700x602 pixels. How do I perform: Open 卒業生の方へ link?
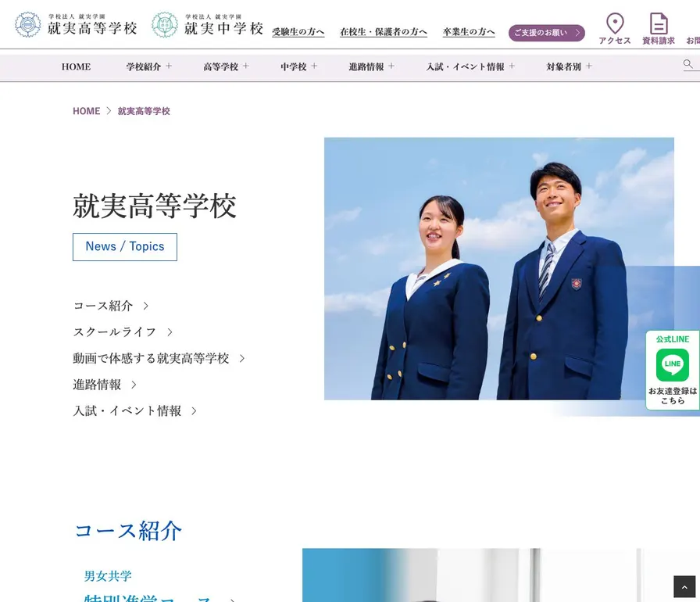tap(469, 32)
